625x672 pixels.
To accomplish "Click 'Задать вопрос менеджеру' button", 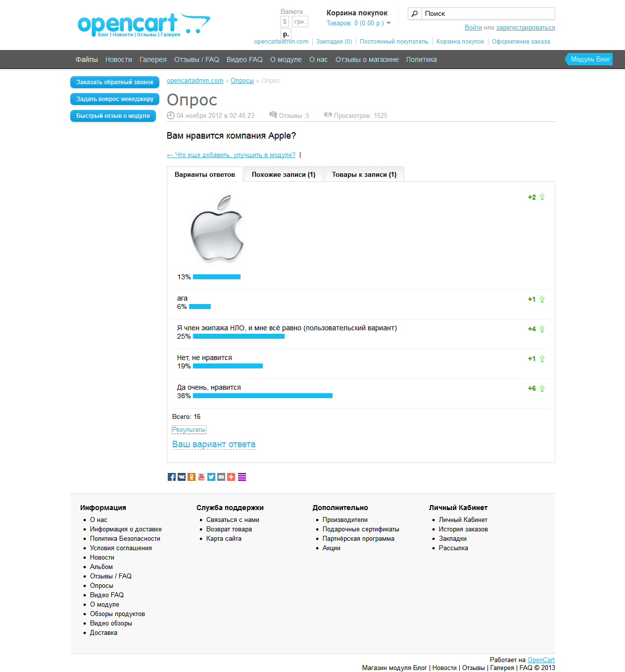I will click(115, 99).
